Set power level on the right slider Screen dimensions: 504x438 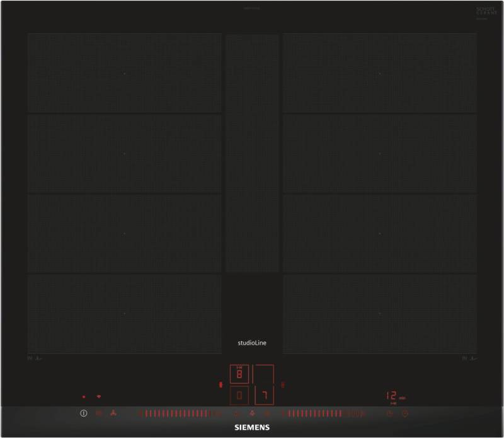[324, 413]
